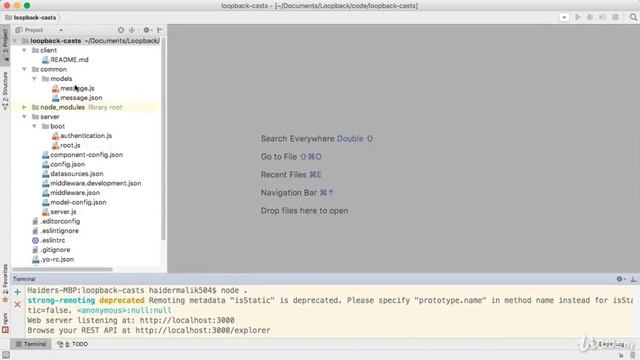Add a new terminal session plus icon
The image size is (640, 360).
click(x=18, y=292)
